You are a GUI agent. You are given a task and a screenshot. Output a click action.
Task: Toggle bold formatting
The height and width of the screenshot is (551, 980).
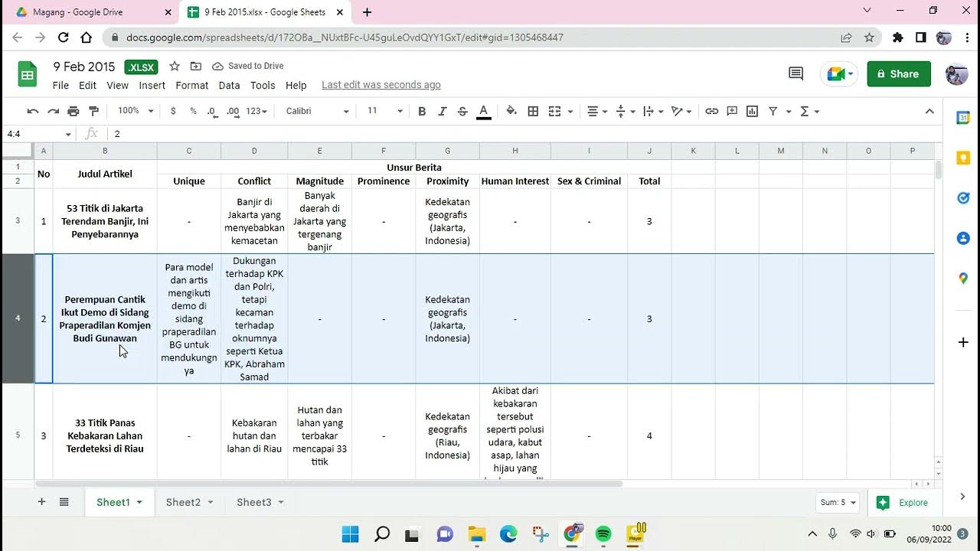[x=422, y=111]
